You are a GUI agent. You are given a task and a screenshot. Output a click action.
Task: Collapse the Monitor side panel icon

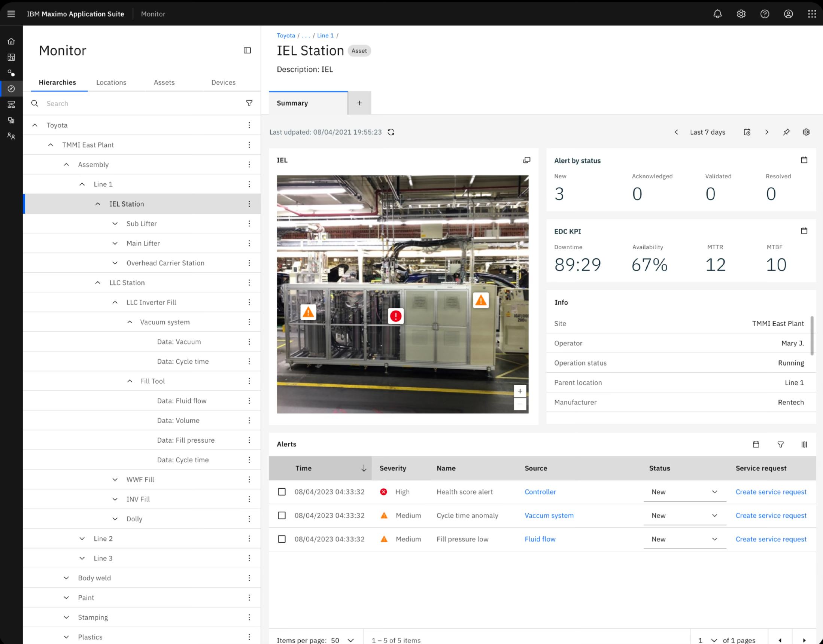point(247,51)
